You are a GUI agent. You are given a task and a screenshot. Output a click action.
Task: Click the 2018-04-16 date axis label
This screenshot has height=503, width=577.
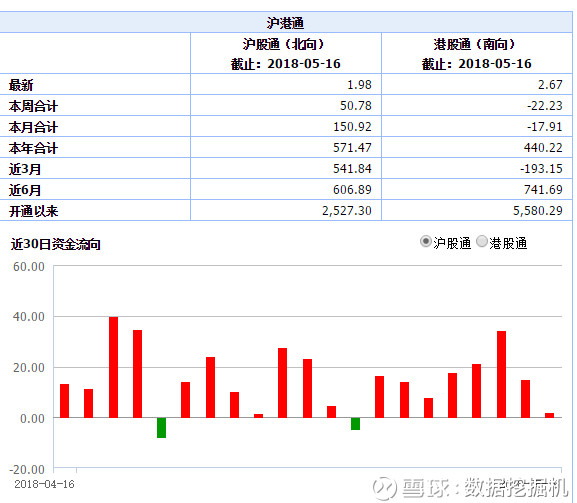pyautogui.click(x=44, y=484)
